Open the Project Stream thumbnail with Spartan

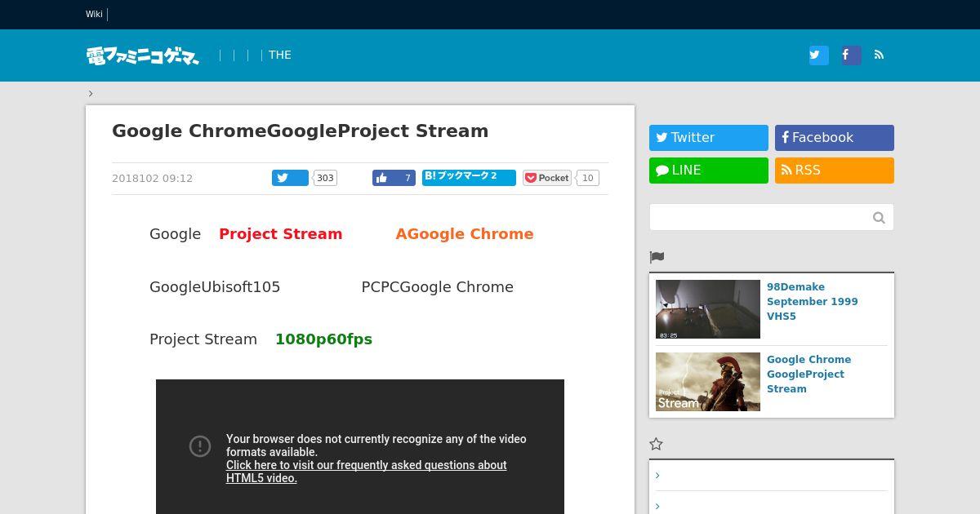click(x=708, y=382)
